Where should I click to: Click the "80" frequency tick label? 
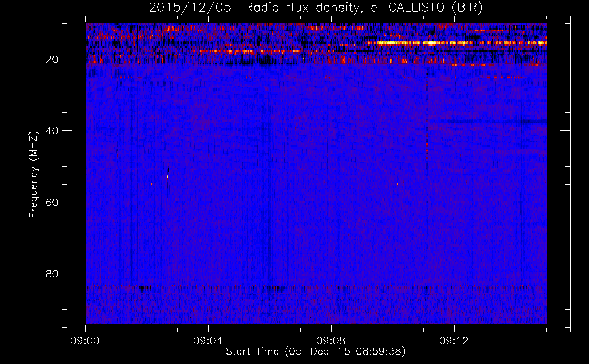52,274
